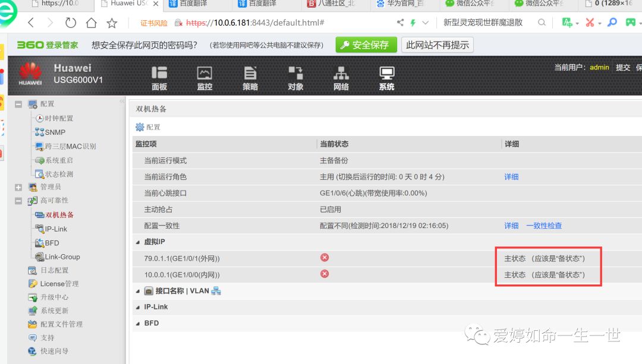Open dropdown beside the scissors icon
This screenshot has height=364, width=642.
[599, 24]
